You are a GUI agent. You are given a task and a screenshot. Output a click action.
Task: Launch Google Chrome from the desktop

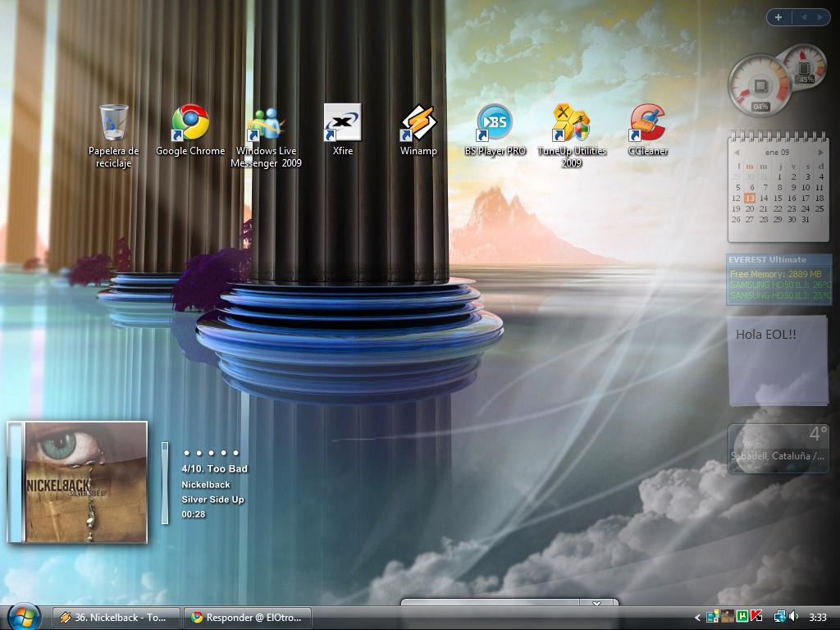[190, 123]
